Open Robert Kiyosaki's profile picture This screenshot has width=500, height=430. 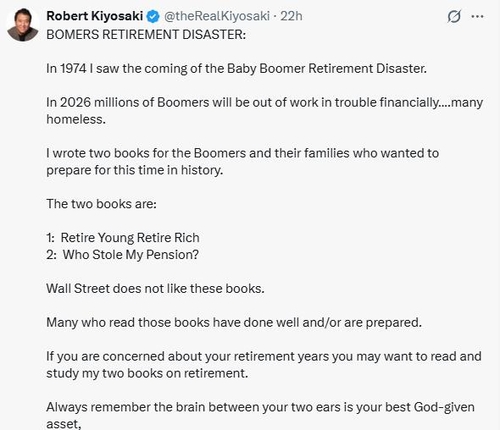[x=23, y=25]
